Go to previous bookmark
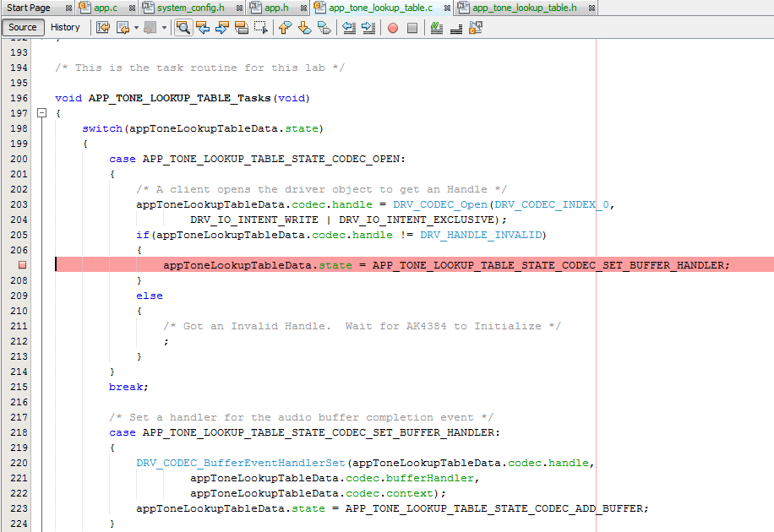 [285, 28]
